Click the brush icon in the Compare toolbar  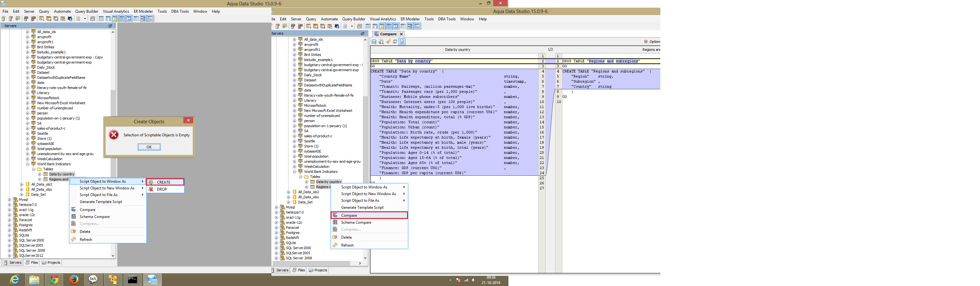point(388,42)
